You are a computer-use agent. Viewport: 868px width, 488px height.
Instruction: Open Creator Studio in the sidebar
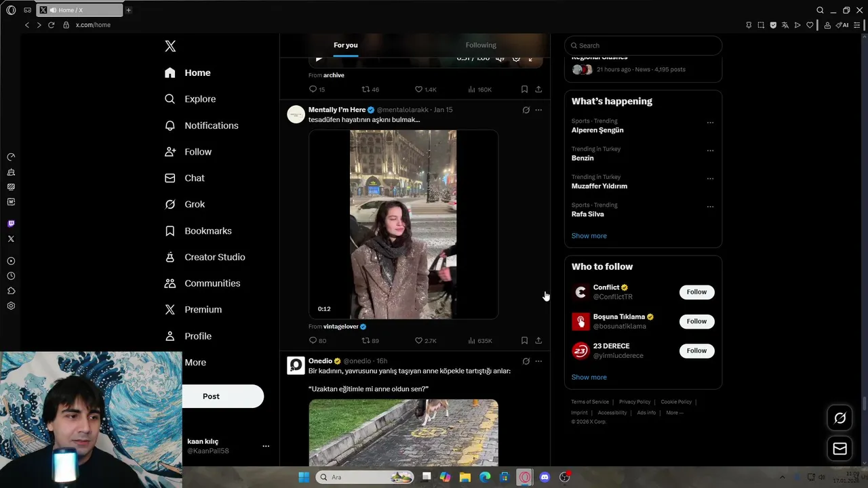pos(205,257)
